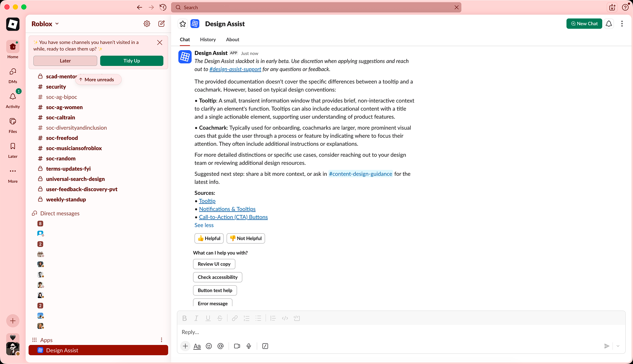Switch to the About tab
Screen dimensions: 633x364
click(233, 40)
